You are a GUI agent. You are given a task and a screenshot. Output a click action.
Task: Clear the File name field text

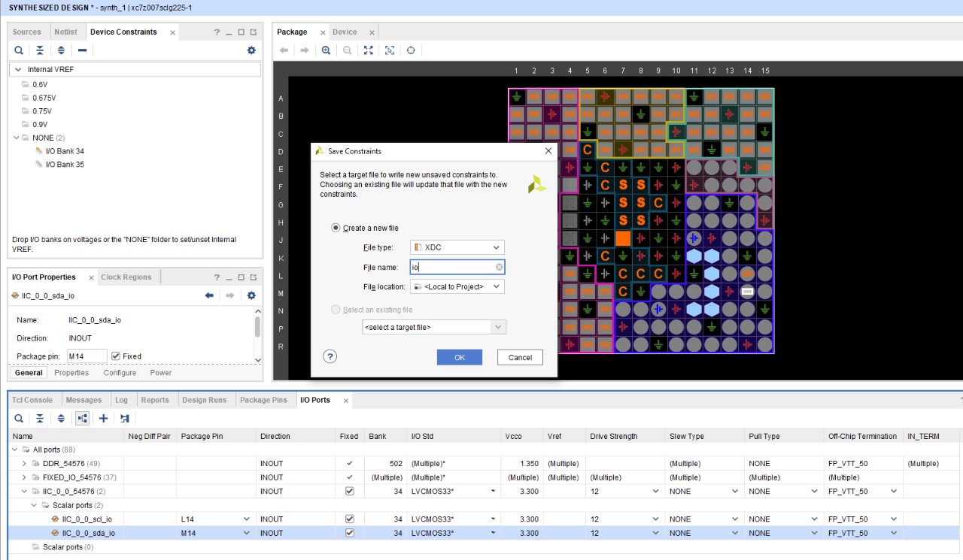(500, 267)
